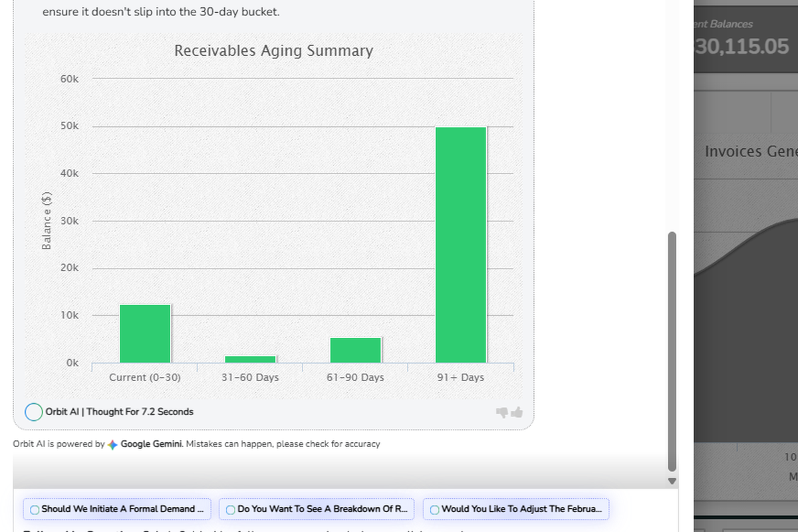
Task: Select the Current (0–30) chart bar
Action: tap(145, 333)
